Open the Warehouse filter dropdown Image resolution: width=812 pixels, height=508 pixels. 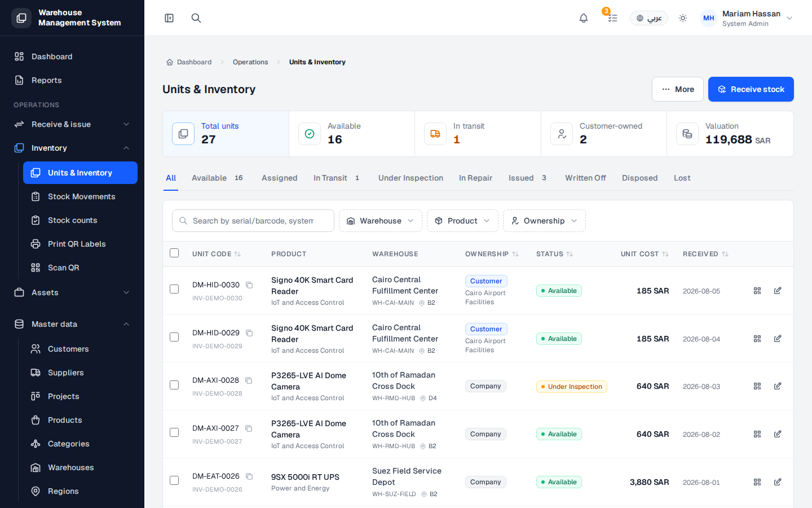[381, 221]
